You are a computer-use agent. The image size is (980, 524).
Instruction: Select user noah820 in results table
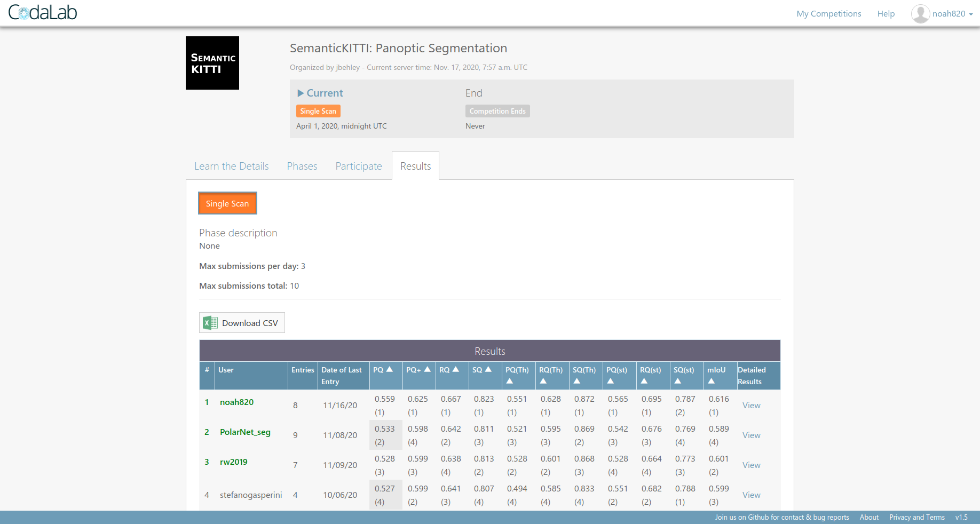(x=237, y=402)
